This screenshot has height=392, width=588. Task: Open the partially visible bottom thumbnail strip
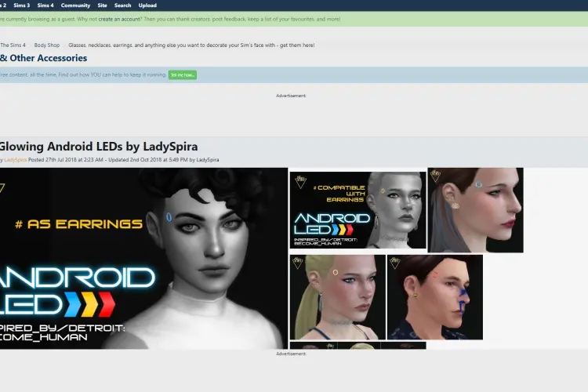coord(358,346)
